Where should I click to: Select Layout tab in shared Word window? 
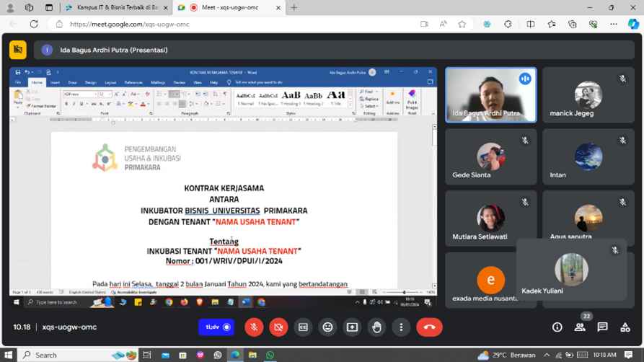(x=110, y=82)
